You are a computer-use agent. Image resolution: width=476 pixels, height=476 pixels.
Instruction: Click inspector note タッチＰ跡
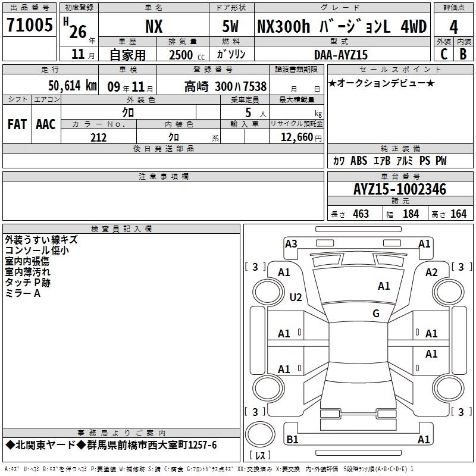point(27,283)
